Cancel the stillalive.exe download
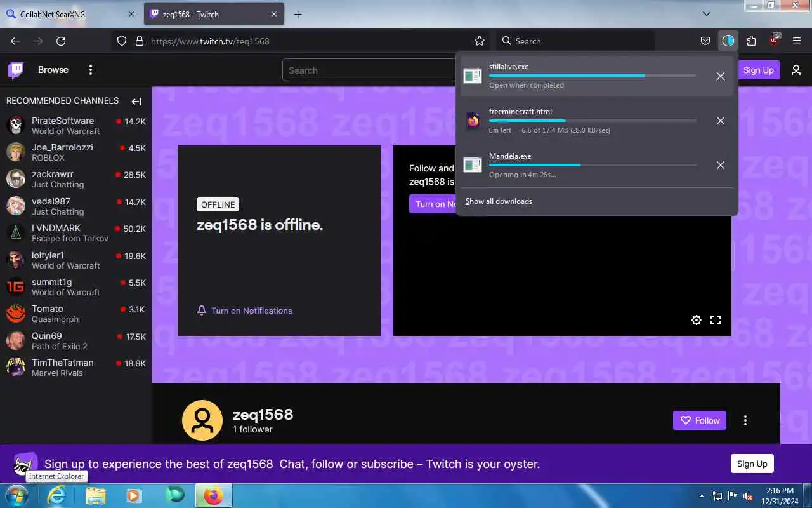 click(721, 76)
